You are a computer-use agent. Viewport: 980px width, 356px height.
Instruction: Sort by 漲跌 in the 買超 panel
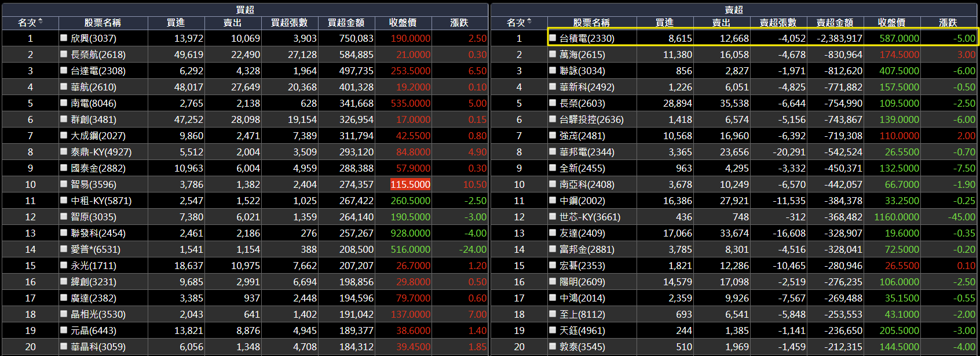459,23
